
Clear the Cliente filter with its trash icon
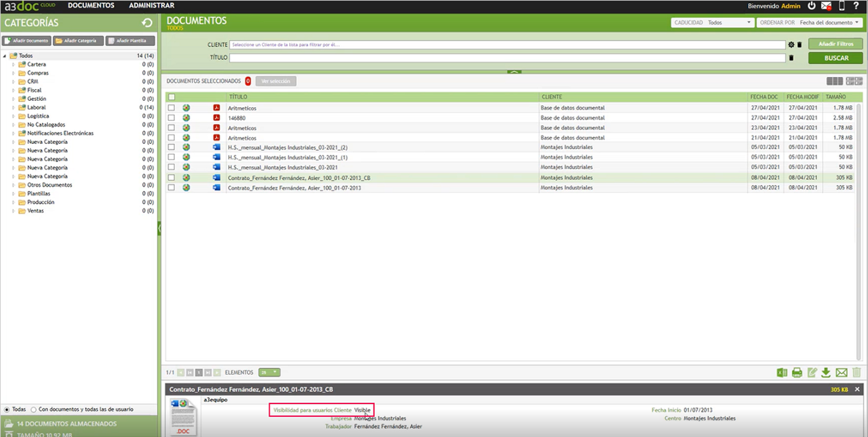(800, 45)
